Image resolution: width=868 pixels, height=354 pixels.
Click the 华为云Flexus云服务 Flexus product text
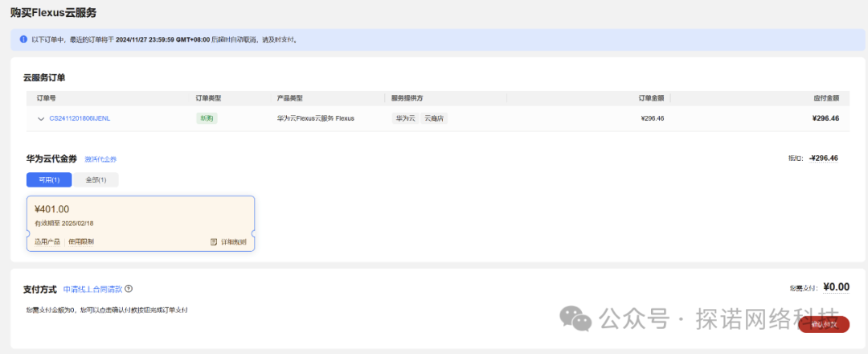coord(316,118)
